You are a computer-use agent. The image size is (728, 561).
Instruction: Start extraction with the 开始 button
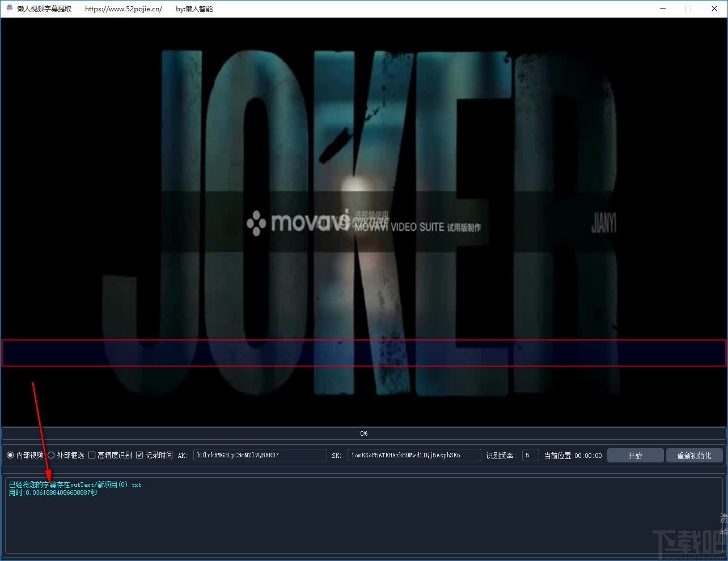[635, 456]
